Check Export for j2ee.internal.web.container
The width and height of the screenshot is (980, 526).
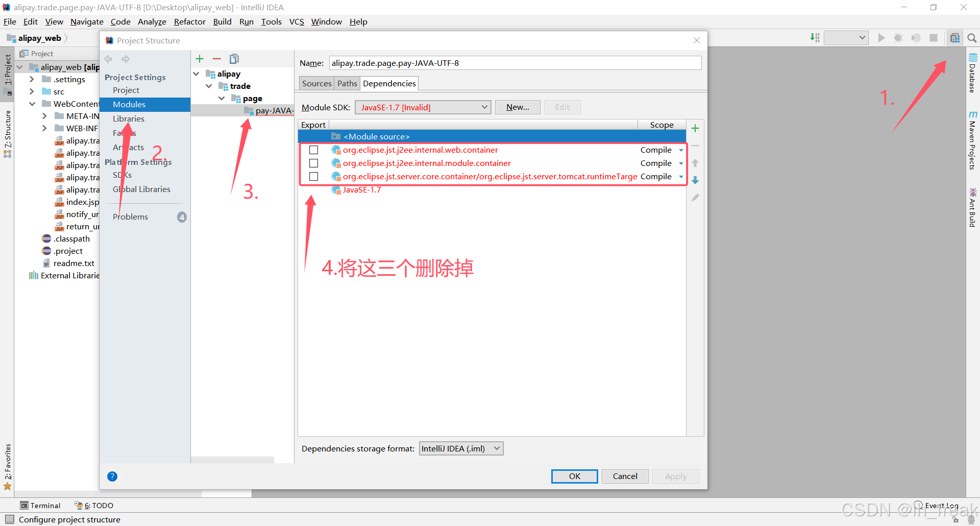coord(314,150)
